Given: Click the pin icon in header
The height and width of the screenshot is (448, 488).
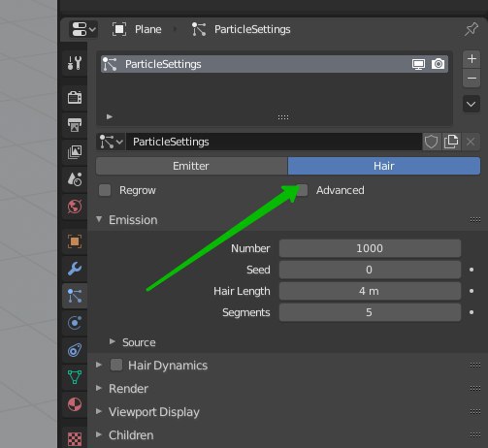Looking at the screenshot, I should (472, 29).
